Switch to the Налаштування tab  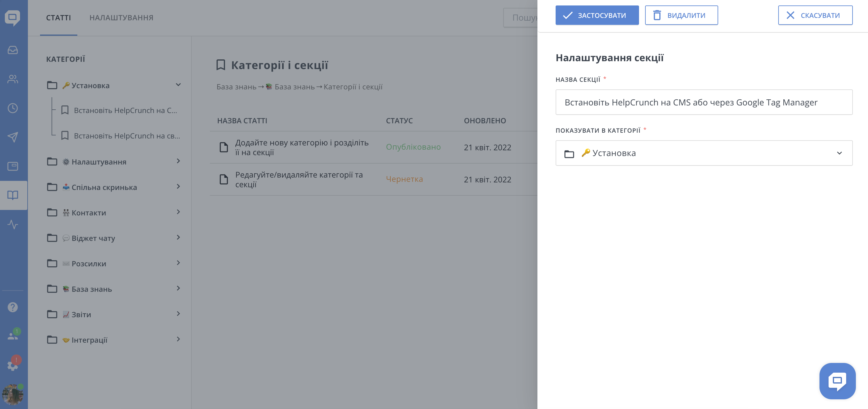point(121,18)
